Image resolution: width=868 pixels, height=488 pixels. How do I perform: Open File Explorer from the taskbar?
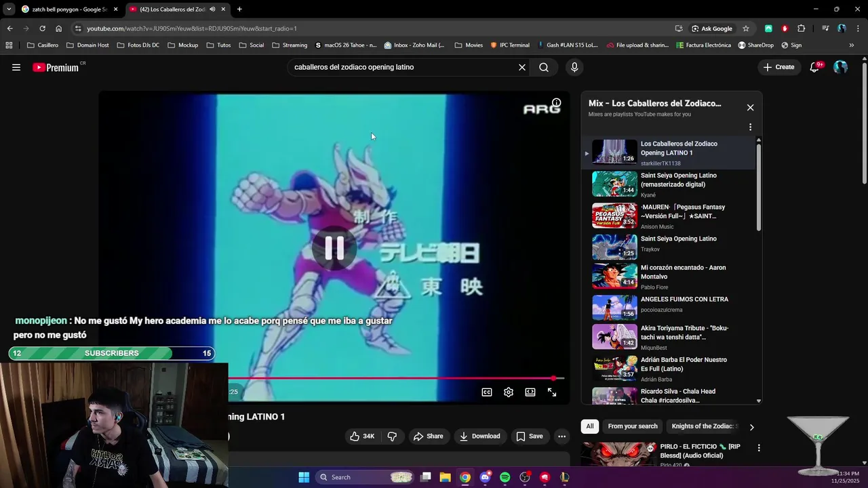pos(445,477)
